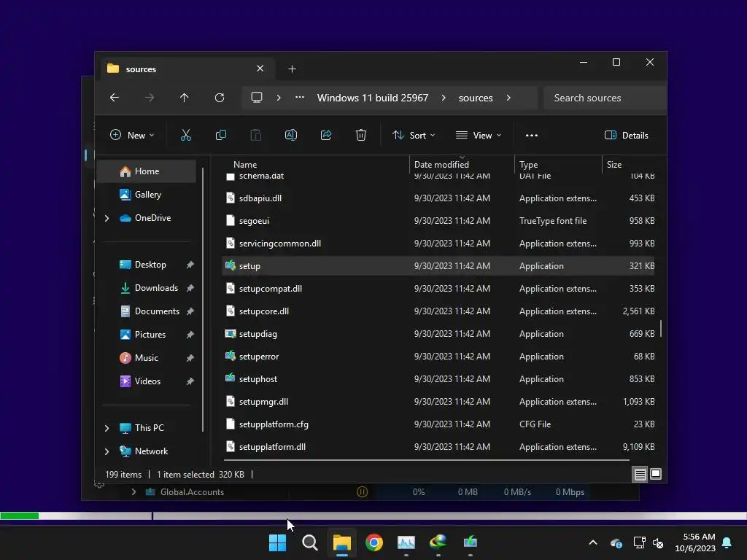Screen dimensions: 747x560
Task: Click the Delete trash icon
Action: click(x=361, y=135)
